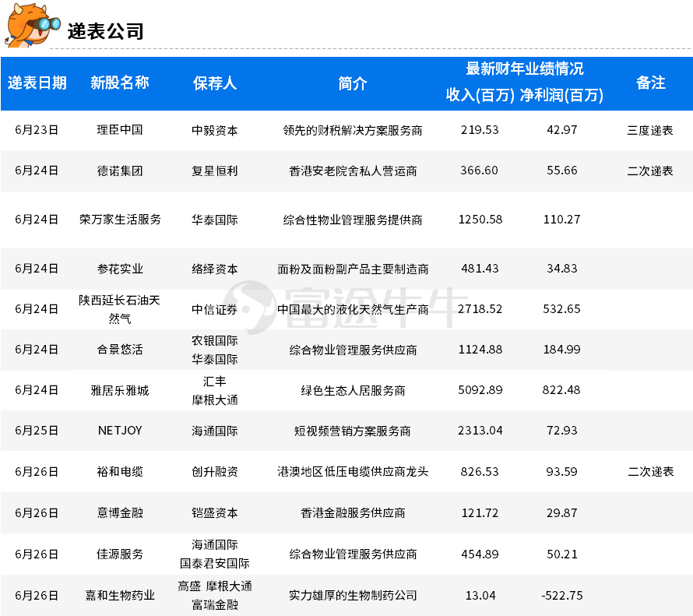
Task: Click sponsor 富瑞金融
Action: click(x=215, y=604)
